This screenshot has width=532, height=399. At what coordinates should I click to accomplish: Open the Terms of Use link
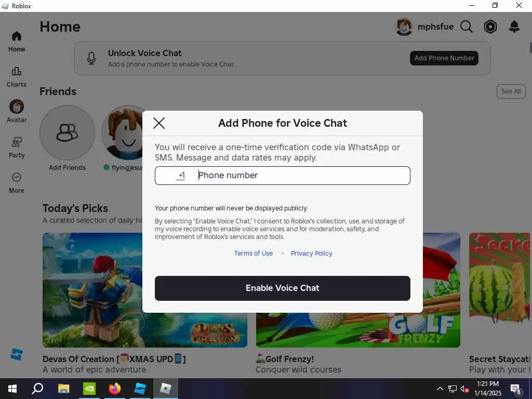(254, 254)
